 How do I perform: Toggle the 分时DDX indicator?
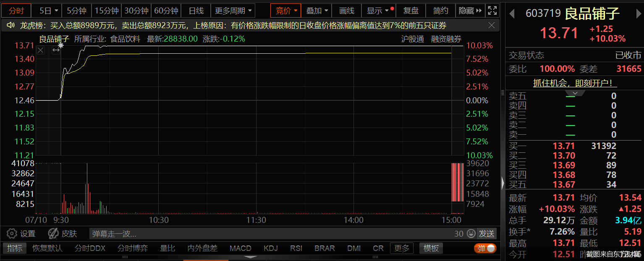(x=90, y=248)
